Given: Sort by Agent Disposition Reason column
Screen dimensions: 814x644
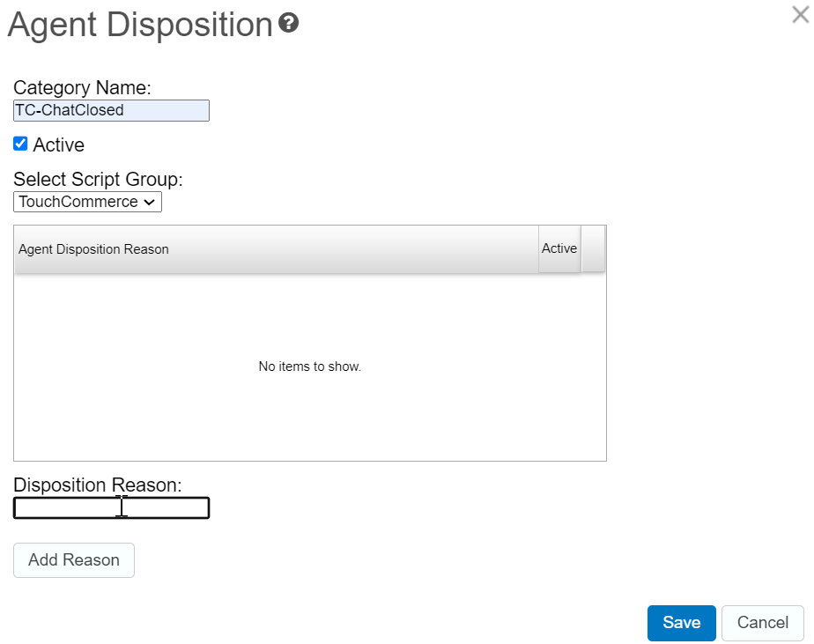Looking at the screenshot, I should point(93,249).
